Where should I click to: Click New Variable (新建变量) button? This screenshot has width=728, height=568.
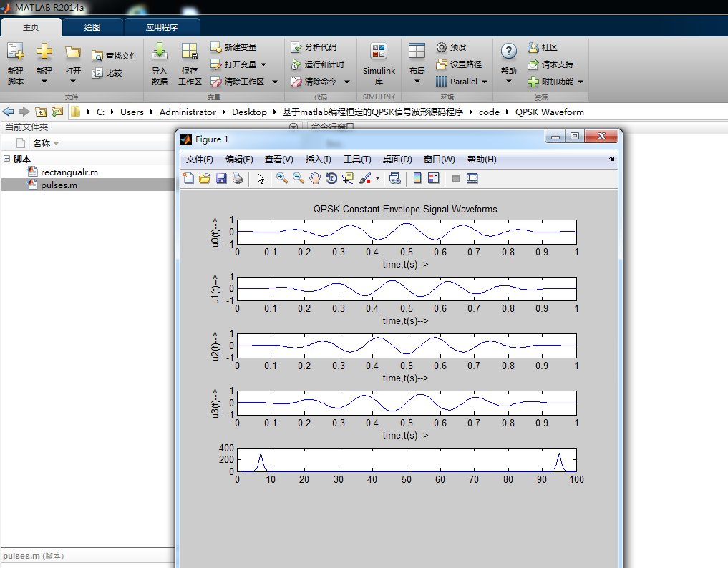(233, 47)
